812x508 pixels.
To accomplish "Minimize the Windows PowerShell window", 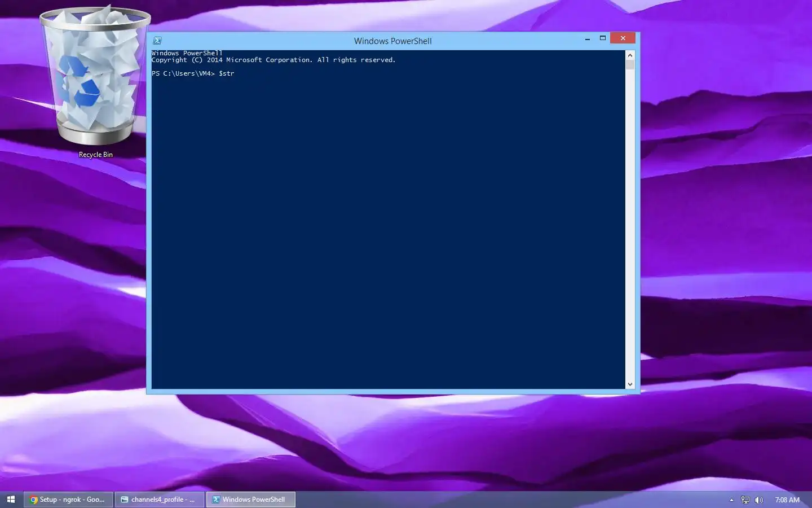I will (x=588, y=38).
